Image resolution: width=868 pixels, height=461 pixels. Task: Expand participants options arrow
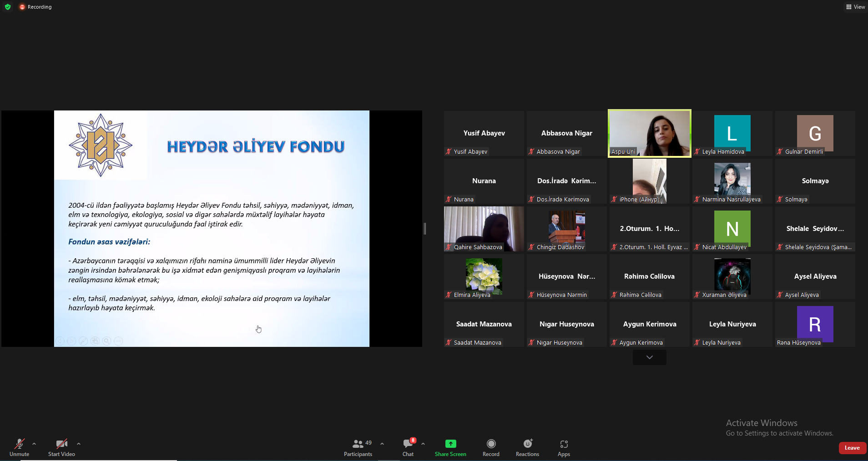pos(382,444)
